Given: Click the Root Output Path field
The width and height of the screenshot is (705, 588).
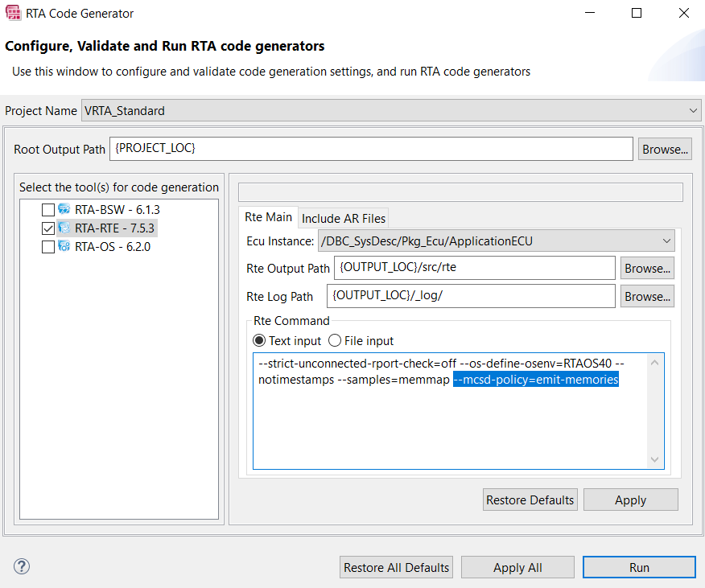Looking at the screenshot, I should click(371, 149).
